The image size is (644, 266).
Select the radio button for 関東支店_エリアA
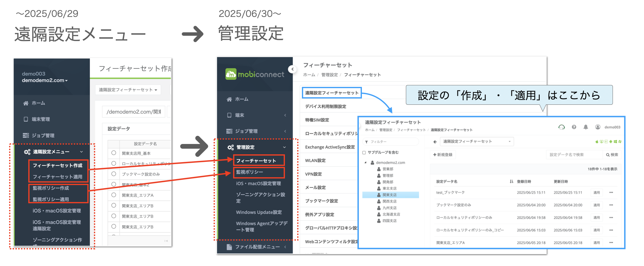[114, 195]
